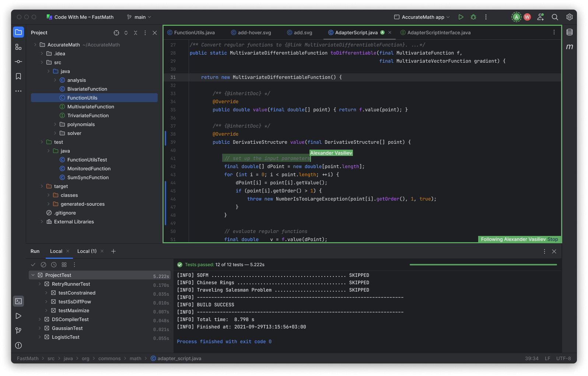Open the Git tool window icon
The width and height of the screenshot is (588, 376).
[18, 331]
